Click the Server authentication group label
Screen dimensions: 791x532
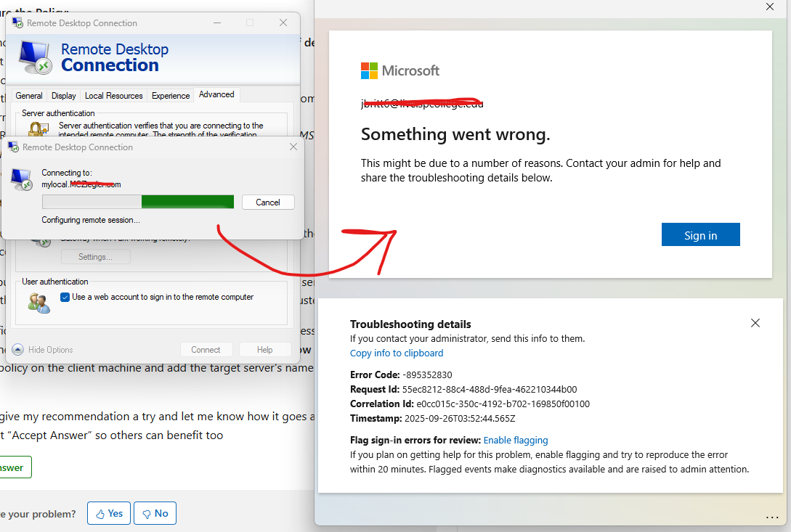[58, 113]
